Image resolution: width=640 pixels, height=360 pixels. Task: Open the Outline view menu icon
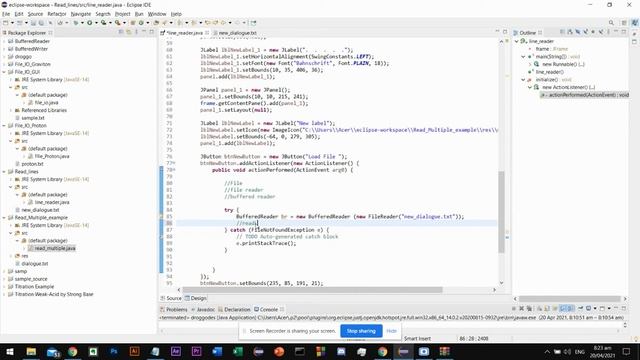(x=608, y=32)
